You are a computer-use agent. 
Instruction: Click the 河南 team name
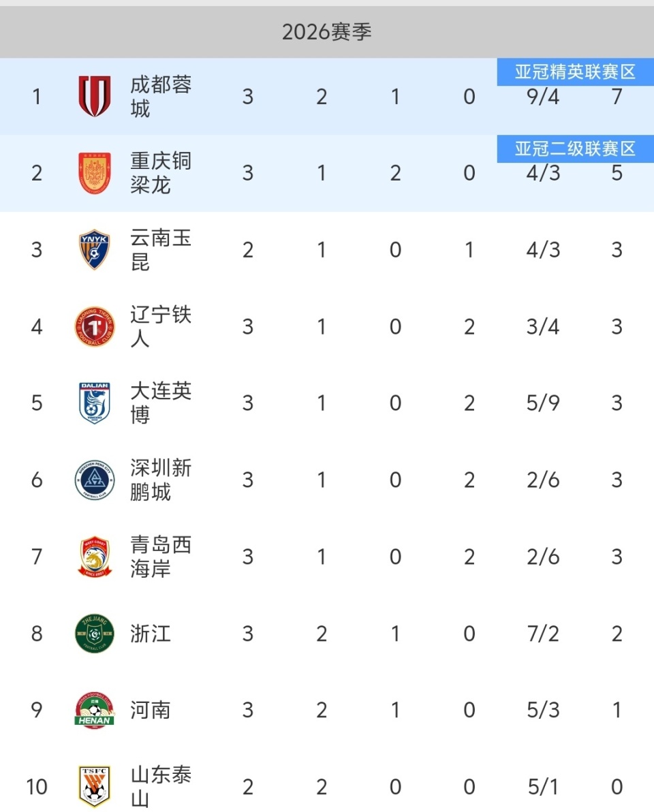coord(151,710)
